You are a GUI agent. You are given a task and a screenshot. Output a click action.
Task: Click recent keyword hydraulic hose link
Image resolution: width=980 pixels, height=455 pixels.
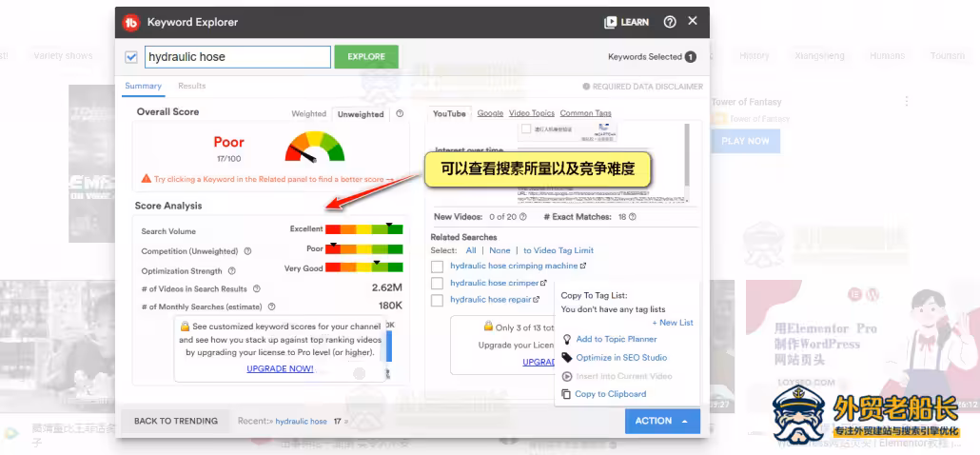[x=302, y=422]
